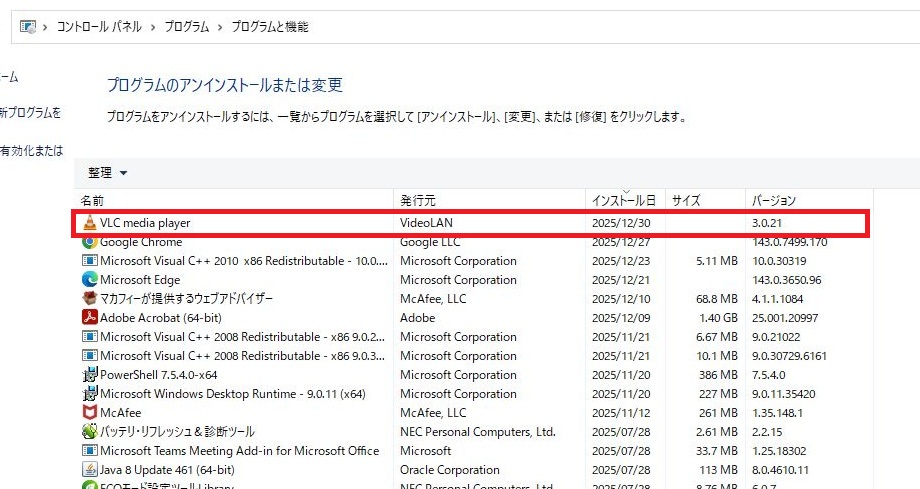Sort list by インストール日 column header

pyautogui.click(x=623, y=201)
